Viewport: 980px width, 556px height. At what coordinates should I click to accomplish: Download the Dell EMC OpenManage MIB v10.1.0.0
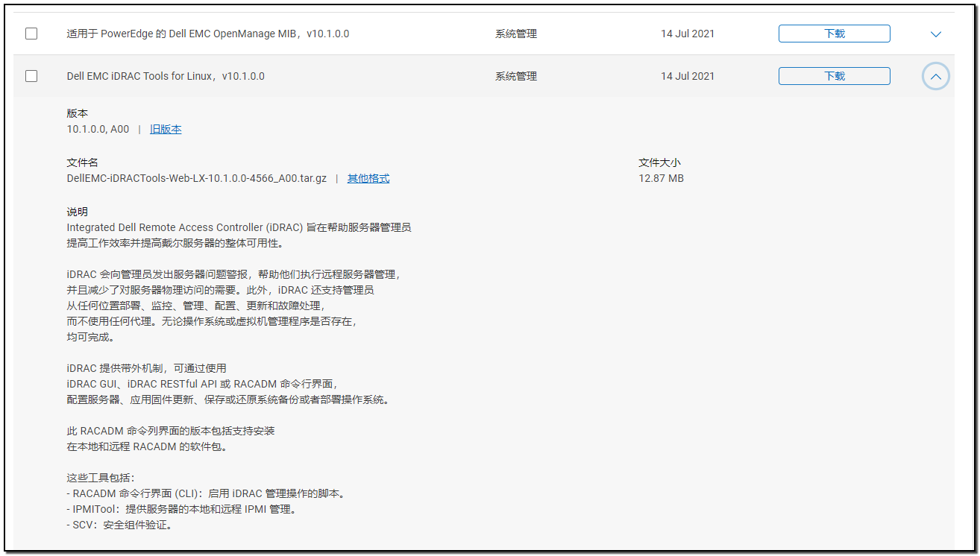(835, 34)
